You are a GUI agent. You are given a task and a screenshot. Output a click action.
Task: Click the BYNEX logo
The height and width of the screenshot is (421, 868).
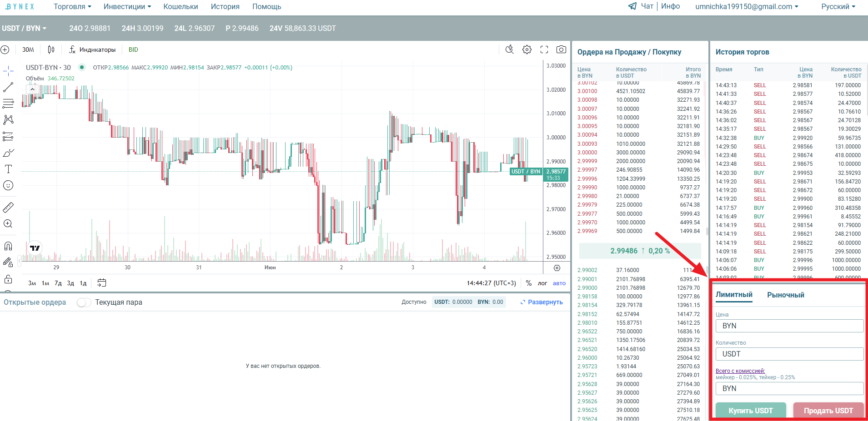(x=20, y=6)
